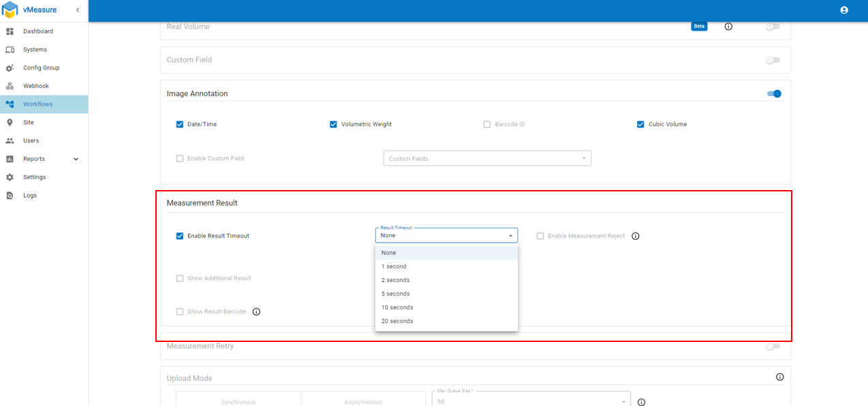Image resolution: width=868 pixels, height=406 pixels.
Task: Open the Users page from sidebar
Action: pos(31,141)
